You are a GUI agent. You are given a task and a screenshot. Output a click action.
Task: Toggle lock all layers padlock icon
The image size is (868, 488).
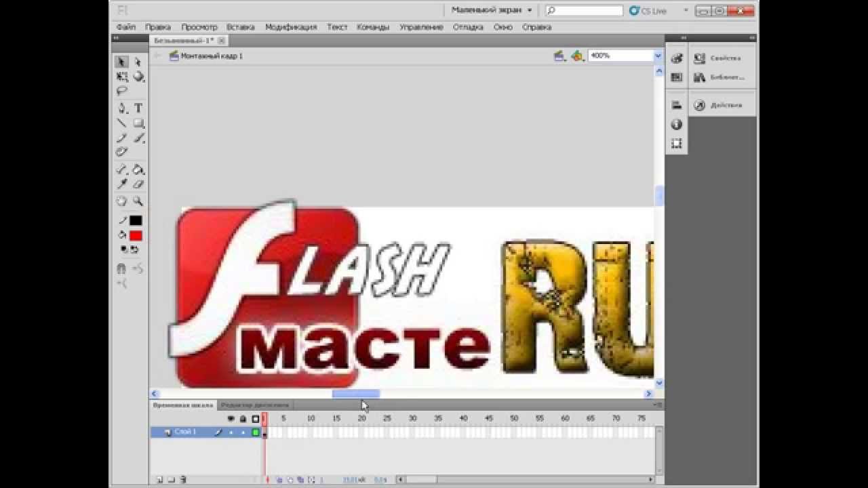point(243,419)
